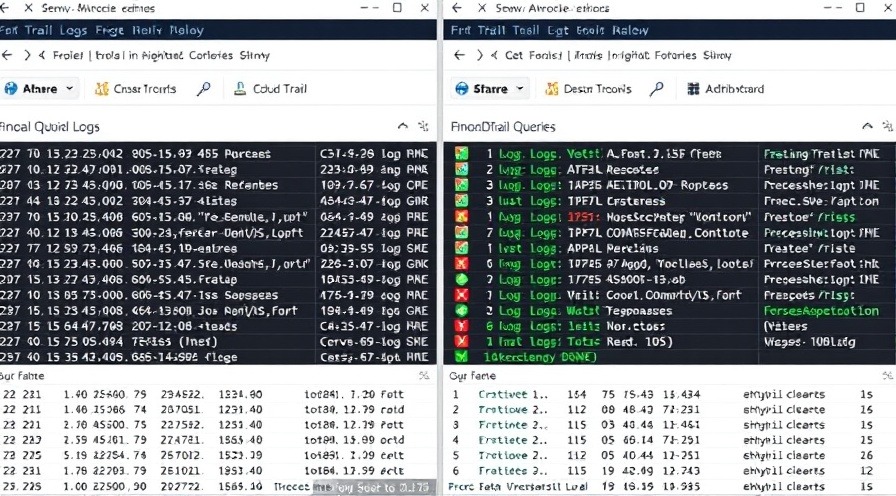Click '257012.' value in Sur Fahte table
This screenshot has width=896, height=496.
coord(181,455)
